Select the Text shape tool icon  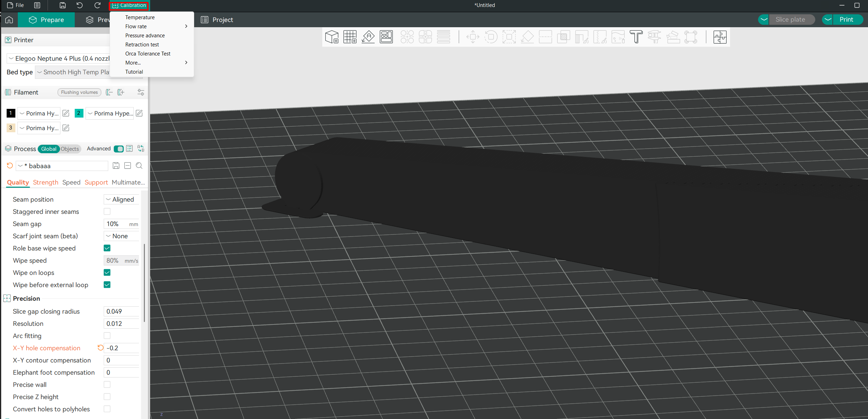(636, 37)
